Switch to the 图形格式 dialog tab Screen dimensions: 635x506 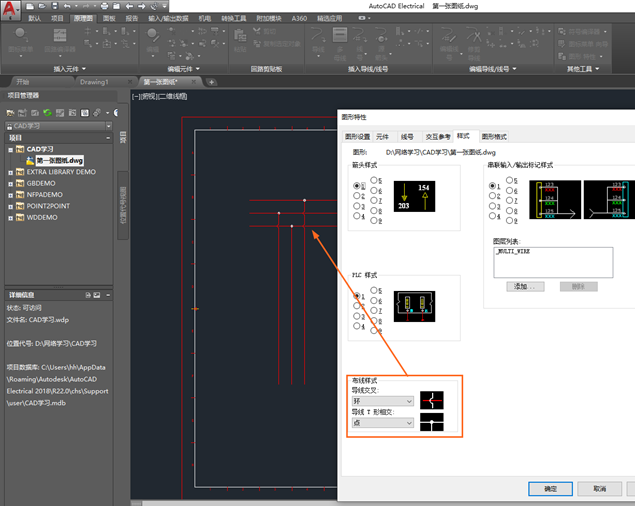[x=494, y=137]
